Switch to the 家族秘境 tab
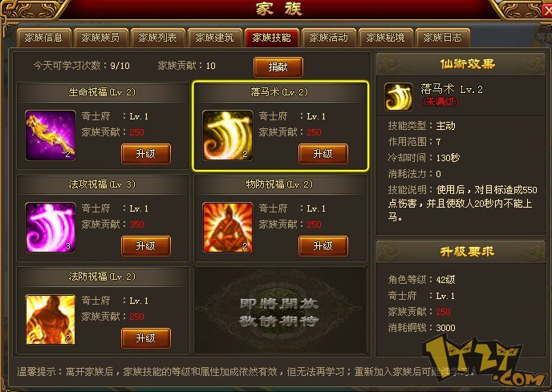552x392 pixels. pyautogui.click(x=385, y=38)
